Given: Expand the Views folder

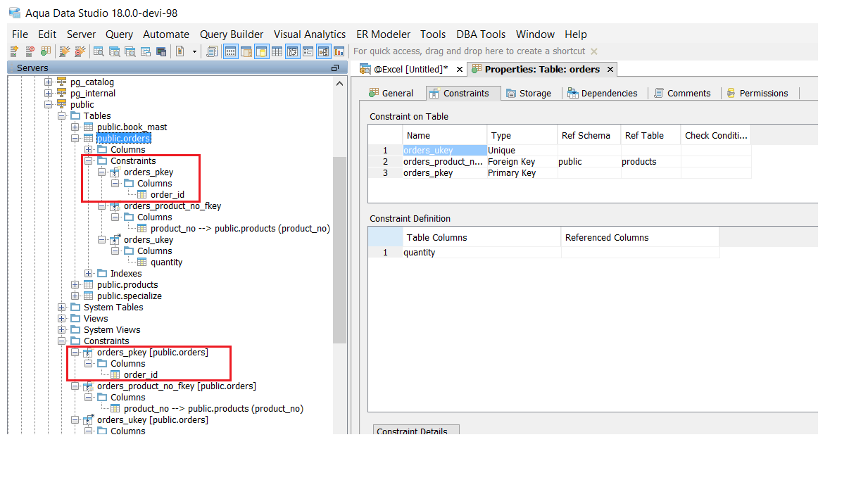Looking at the screenshot, I should click(x=62, y=319).
